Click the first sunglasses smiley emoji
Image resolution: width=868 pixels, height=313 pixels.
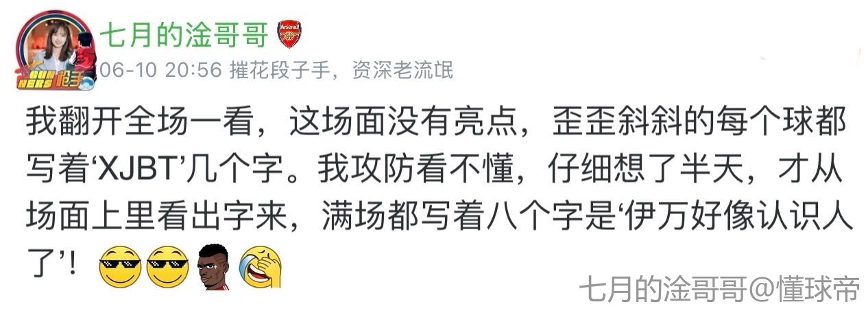[x=120, y=267]
